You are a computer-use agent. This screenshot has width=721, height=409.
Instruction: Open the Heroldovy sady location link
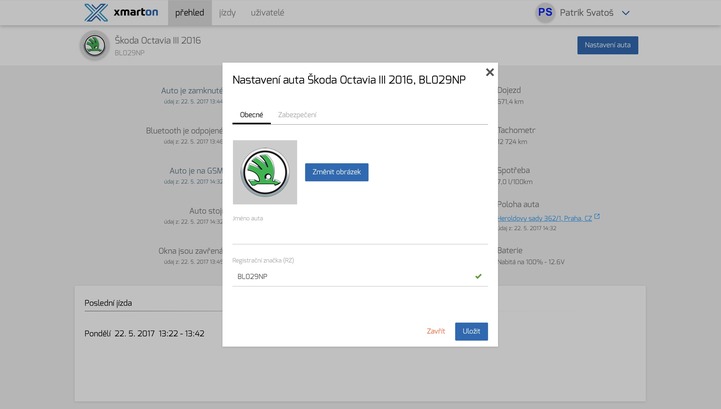544,217
